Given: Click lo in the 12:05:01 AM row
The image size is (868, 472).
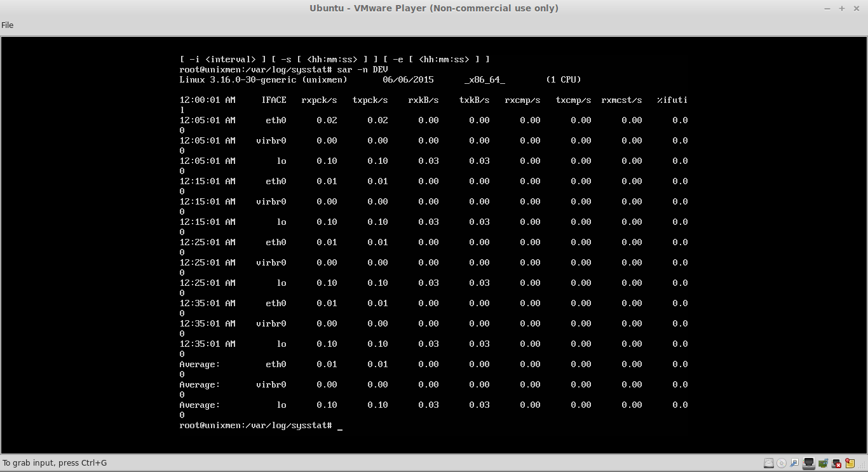Looking at the screenshot, I should click(281, 161).
